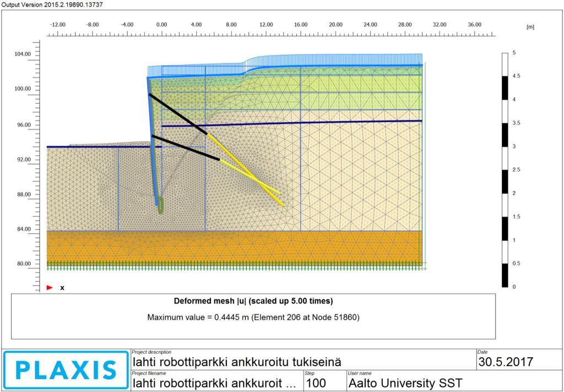This screenshot has height=392, width=564.
Task: Click the 92.00 vertical ruler label
Action: point(24,160)
